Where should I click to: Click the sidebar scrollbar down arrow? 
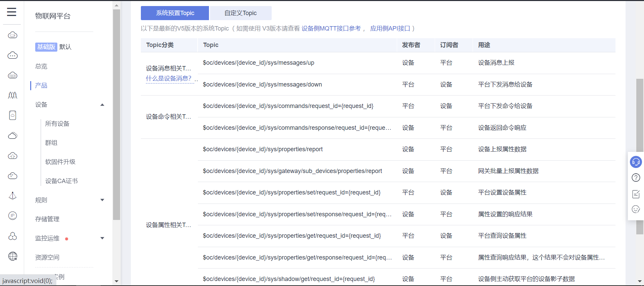click(116, 281)
